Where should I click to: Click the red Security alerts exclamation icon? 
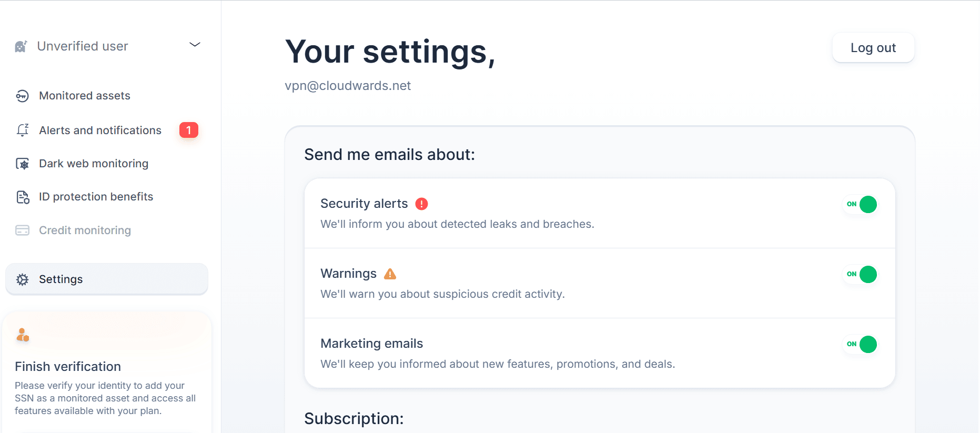click(x=421, y=204)
